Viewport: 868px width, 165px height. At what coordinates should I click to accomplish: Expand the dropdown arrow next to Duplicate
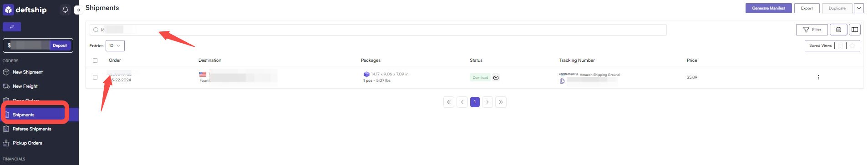click(x=858, y=8)
